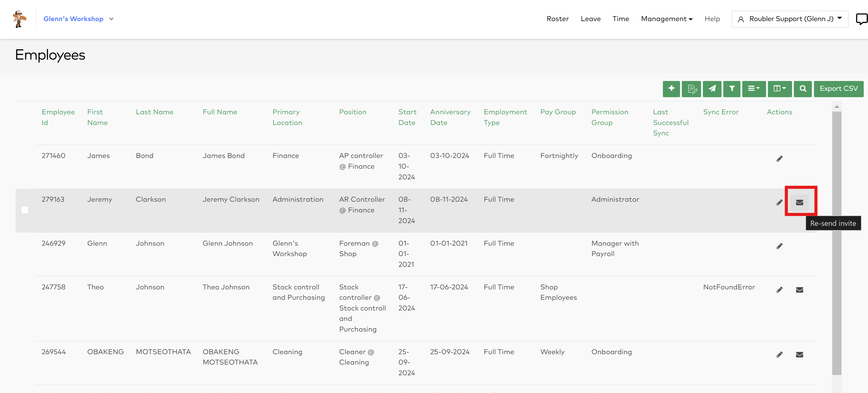This screenshot has height=393, width=868.
Task: Open the bulk edit employees icon
Action: pyautogui.click(x=691, y=89)
